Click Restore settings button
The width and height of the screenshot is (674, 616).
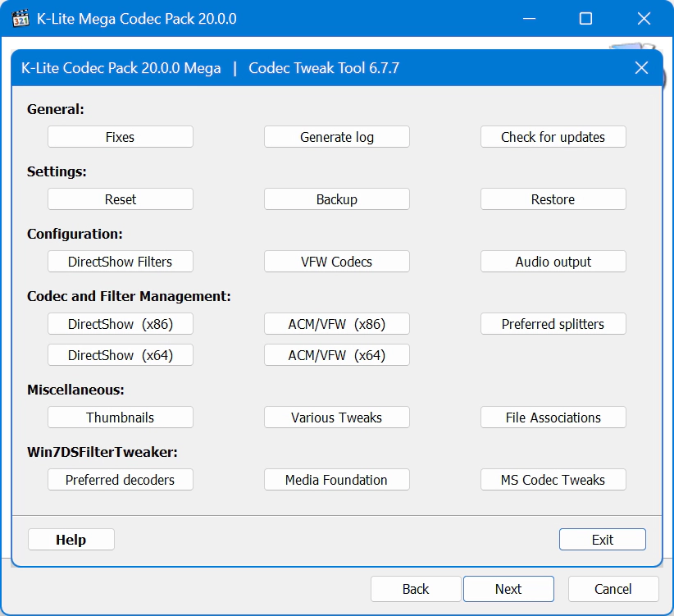coord(553,199)
